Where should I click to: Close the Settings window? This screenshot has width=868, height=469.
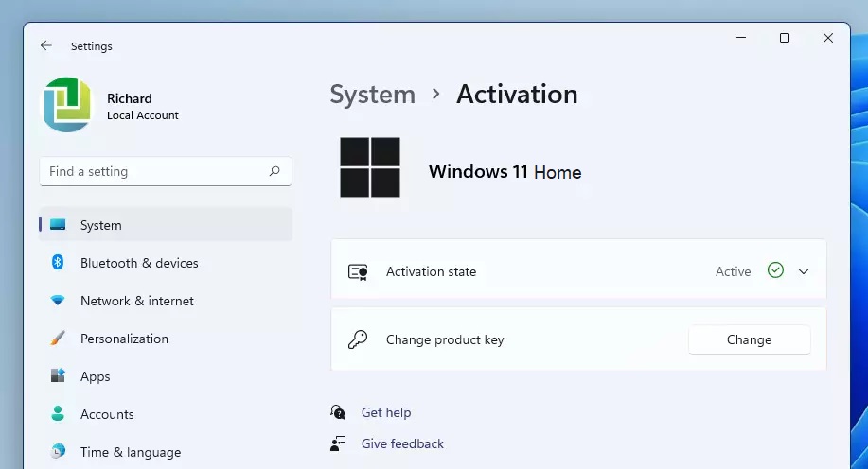[x=828, y=38]
